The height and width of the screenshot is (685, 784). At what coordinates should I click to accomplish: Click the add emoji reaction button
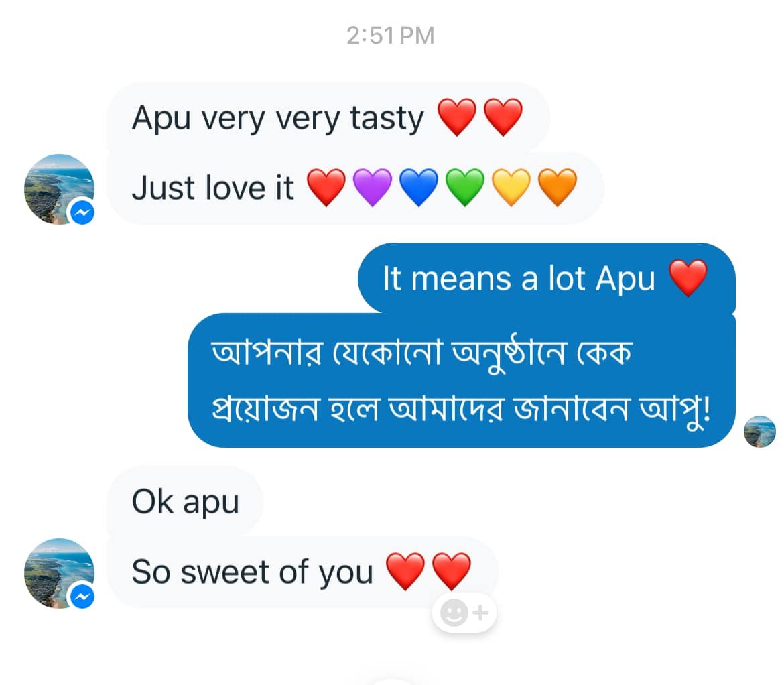pos(464,613)
